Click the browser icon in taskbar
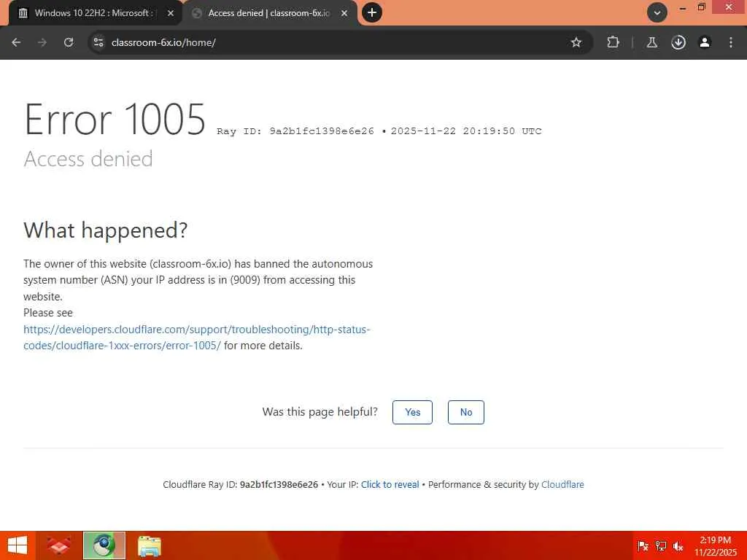The height and width of the screenshot is (560, 747). pos(104,545)
